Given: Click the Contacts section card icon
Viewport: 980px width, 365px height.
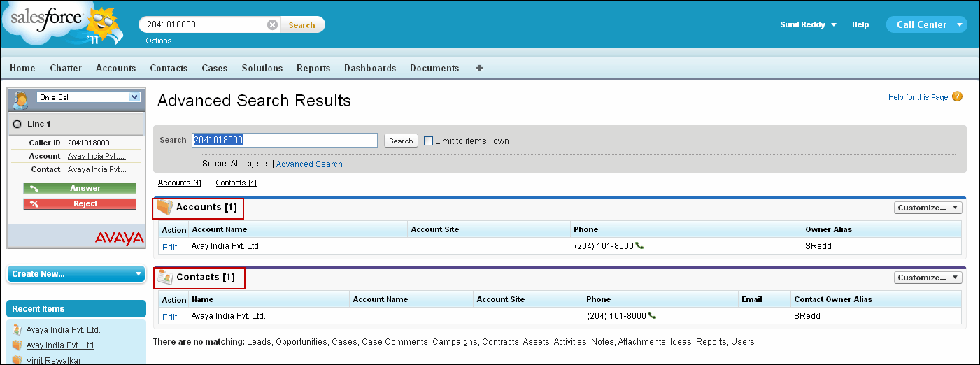Looking at the screenshot, I should pyautogui.click(x=164, y=278).
